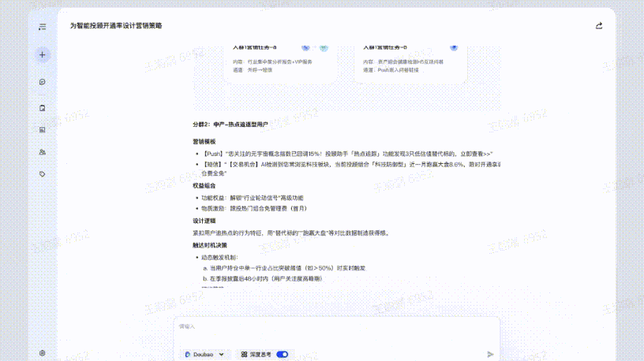
Task: Click the Doubao logo icon
Action: [x=188, y=355]
